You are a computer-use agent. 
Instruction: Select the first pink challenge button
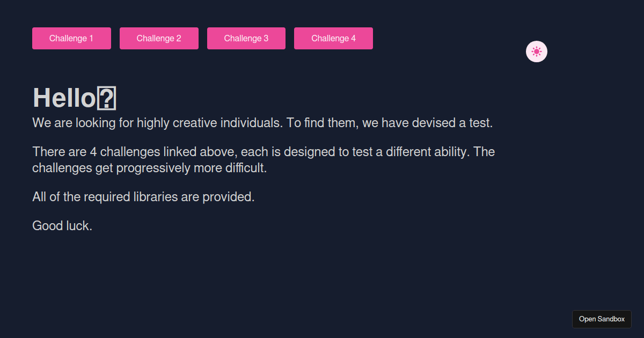click(71, 38)
